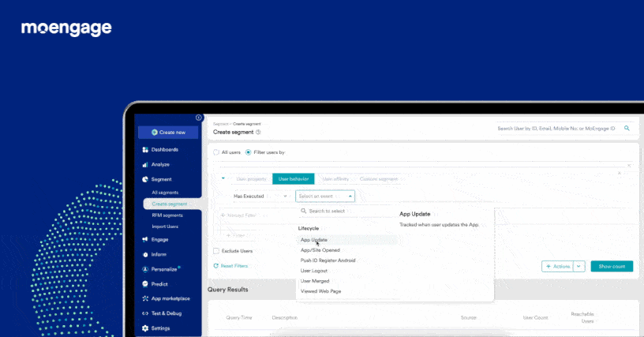Click the Description column header
644x337 pixels.
(285, 318)
